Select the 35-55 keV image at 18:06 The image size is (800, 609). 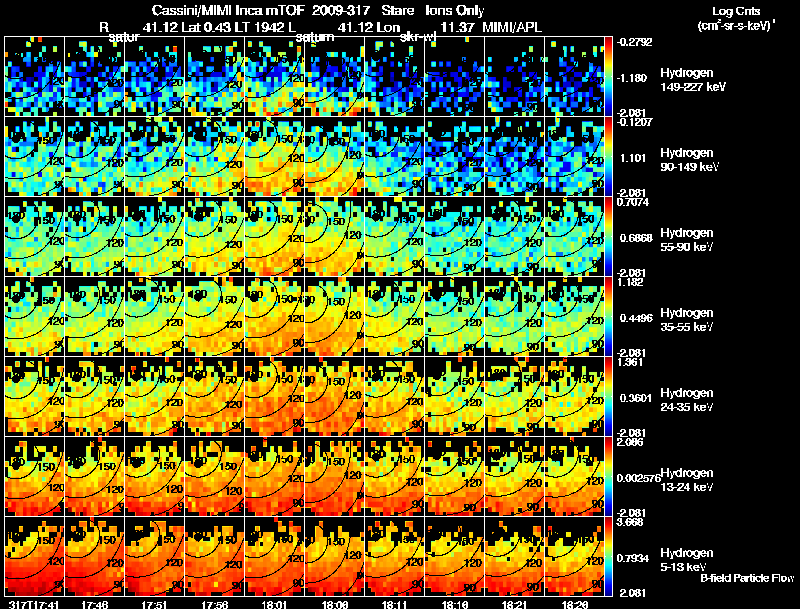(335, 317)
